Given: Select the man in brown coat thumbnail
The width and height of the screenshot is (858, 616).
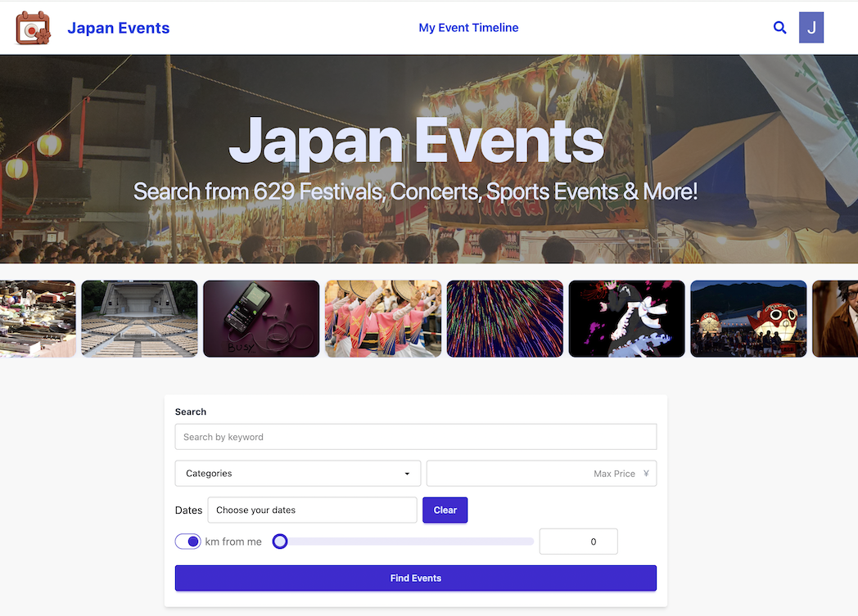Looking at the screenshot, I should click(x=835, y=319).
